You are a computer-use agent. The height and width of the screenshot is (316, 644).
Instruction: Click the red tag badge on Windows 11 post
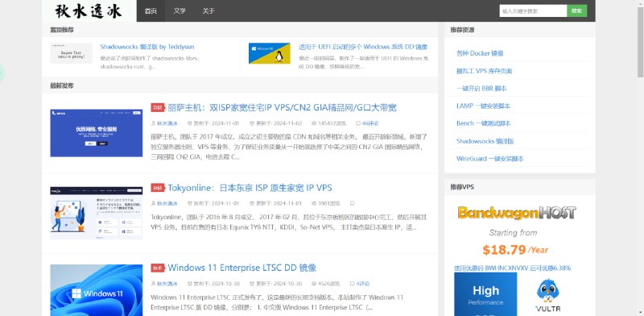[158, 268]
